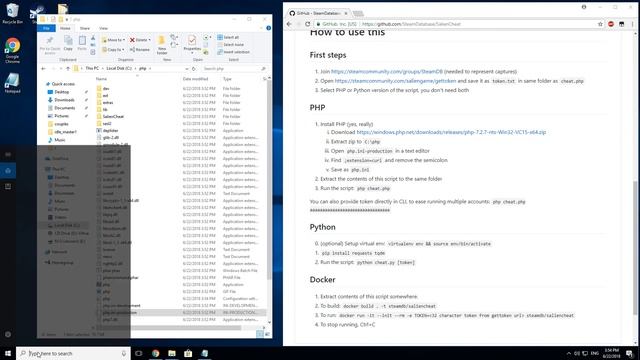640x360 pixels.
Task: Click the windows.php.net download zip link
Action: (451, 132)
